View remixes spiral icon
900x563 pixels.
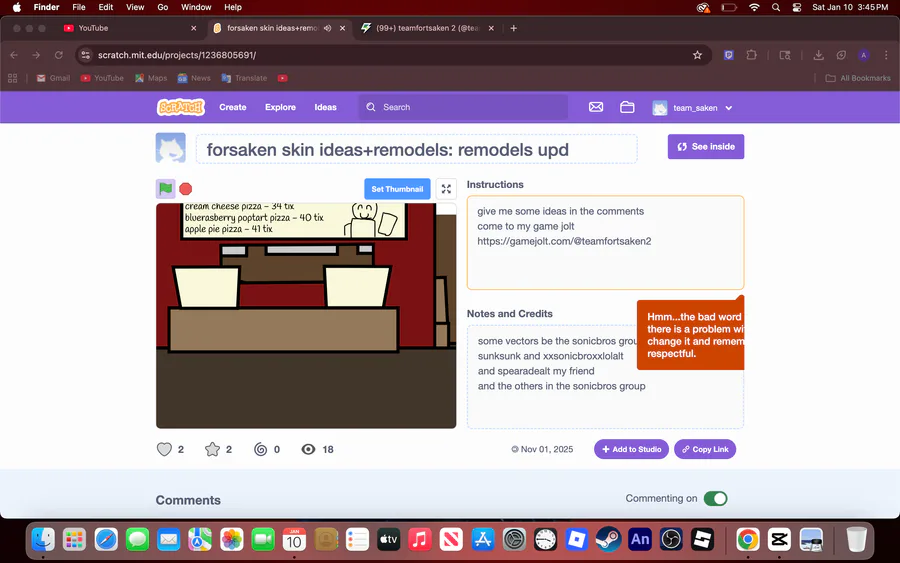[x=261, y=449]
